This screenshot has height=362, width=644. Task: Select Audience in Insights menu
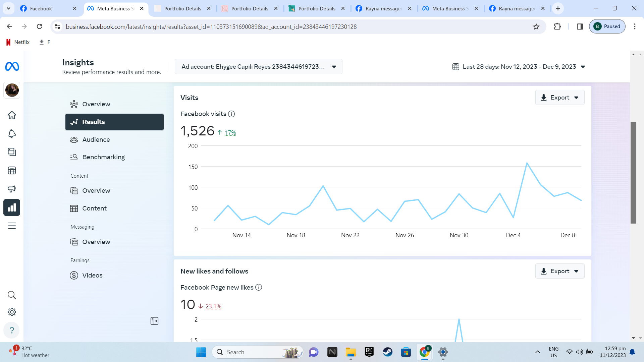click(96, 139)
